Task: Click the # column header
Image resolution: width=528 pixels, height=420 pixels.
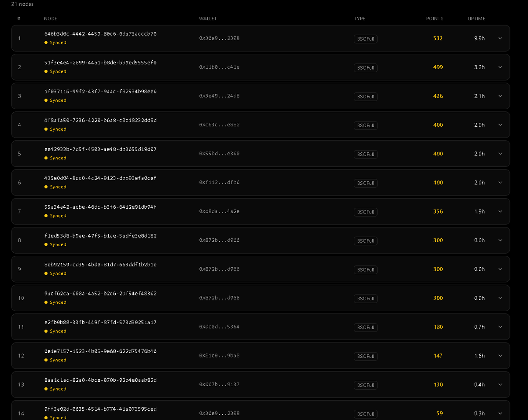Action: 19,19
